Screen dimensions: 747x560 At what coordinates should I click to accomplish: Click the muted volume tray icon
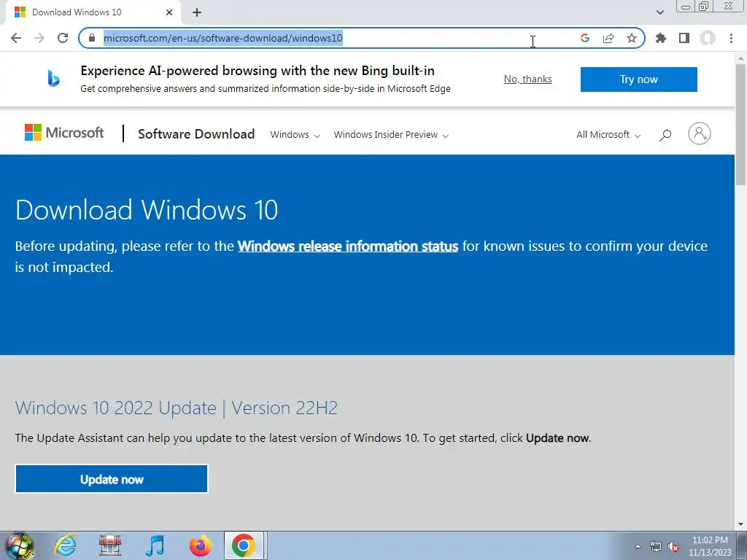[x=673, y=547]
